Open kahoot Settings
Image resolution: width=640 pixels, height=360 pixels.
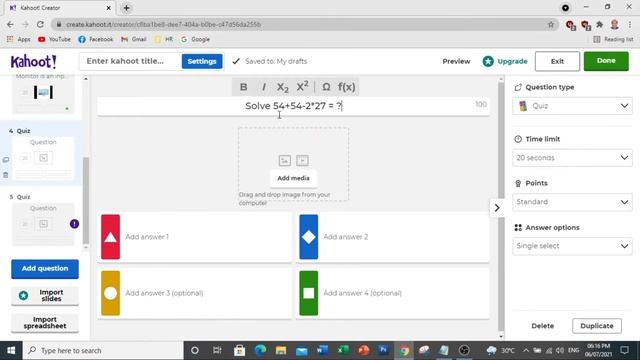coord(202,61)
